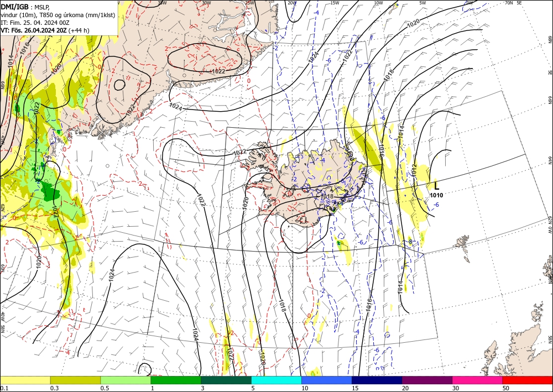Click the '0.5' legend value label
This screenshot has height=392, width=553.
pos(105,388)
